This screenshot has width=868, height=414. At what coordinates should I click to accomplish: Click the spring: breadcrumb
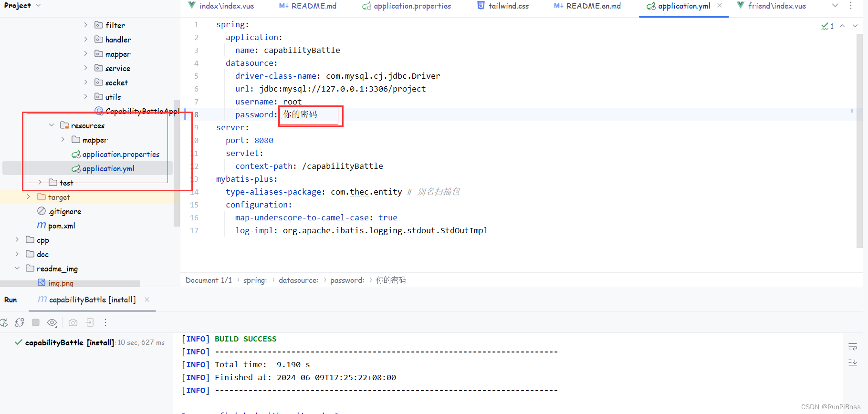coord(255,280)
